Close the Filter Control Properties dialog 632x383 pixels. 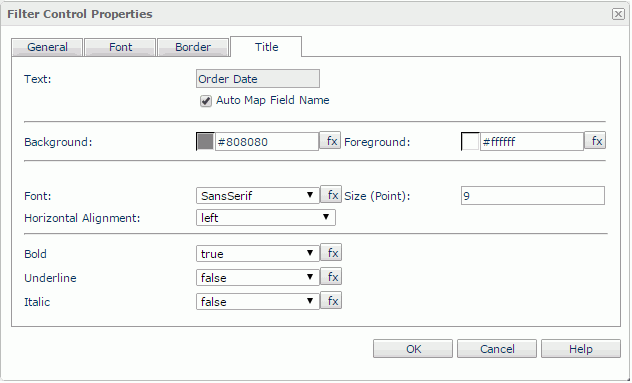click(x=618, y=14)
